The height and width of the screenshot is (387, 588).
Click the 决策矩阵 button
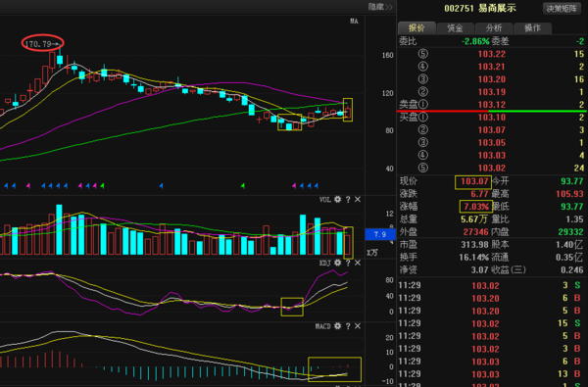(x=562, y=9)
